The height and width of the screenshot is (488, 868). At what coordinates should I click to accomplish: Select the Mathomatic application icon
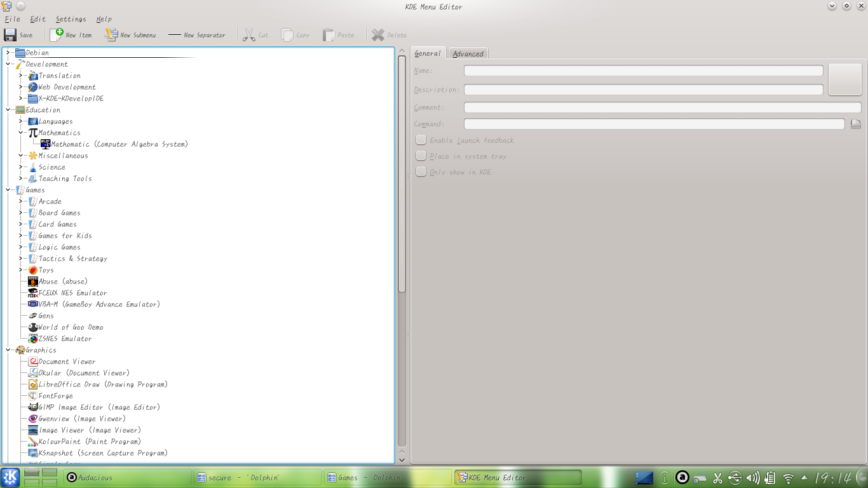coord(46,144)
